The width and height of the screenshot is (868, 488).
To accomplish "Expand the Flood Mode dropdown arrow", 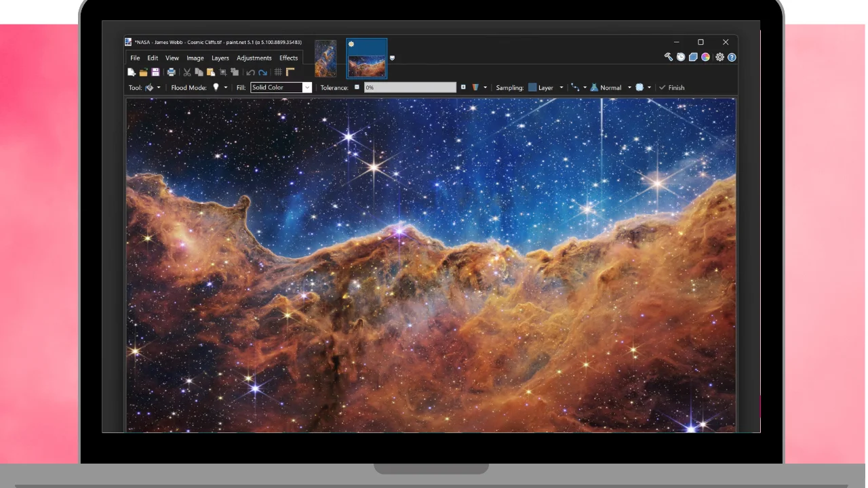I will click(x=226, y=87).
